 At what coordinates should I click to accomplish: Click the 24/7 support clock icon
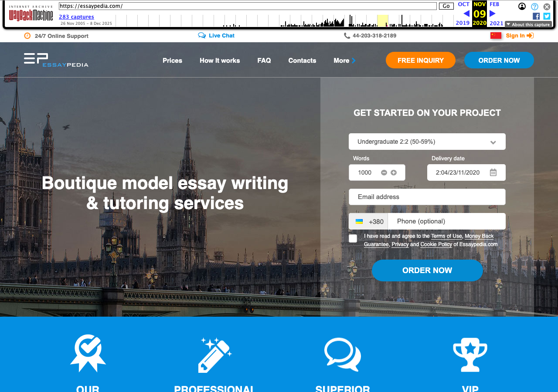click(x=27, y=36)
